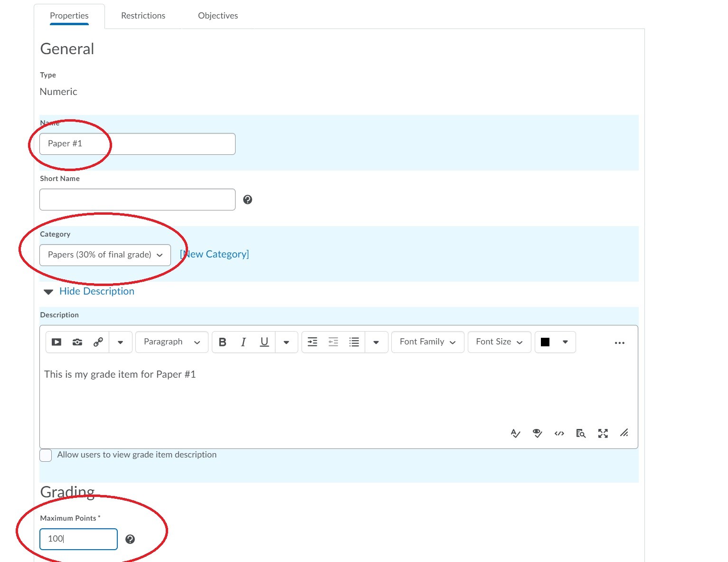Viewport: 728px width, 562px height.
Task: Open HTML source code editor icon
Action: point(559,433)
